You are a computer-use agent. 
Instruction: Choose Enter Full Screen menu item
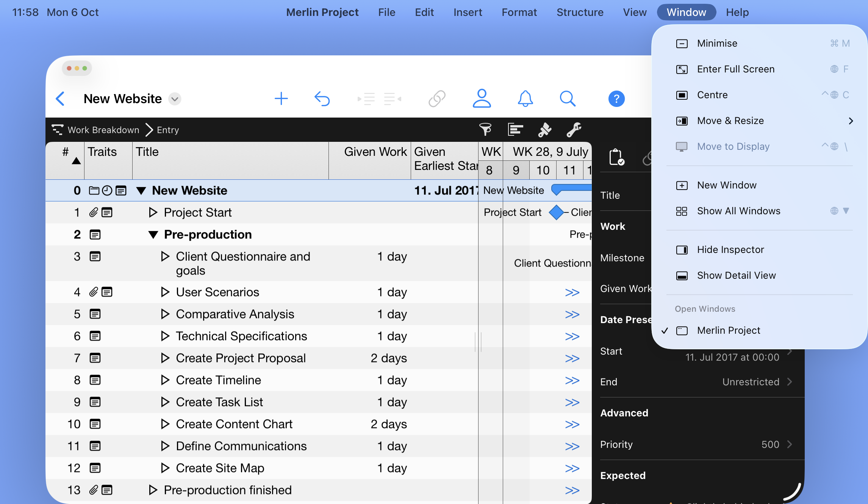[x=735, y=69]
